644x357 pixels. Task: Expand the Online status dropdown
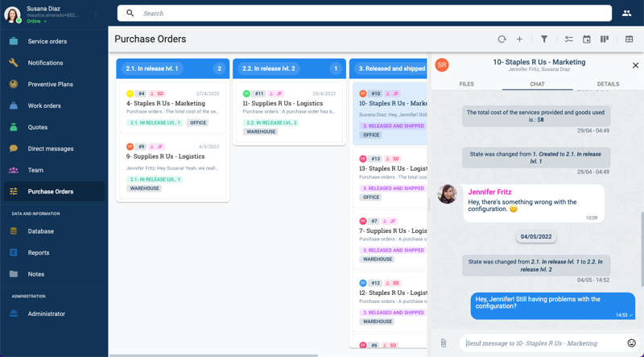(36, 22)
